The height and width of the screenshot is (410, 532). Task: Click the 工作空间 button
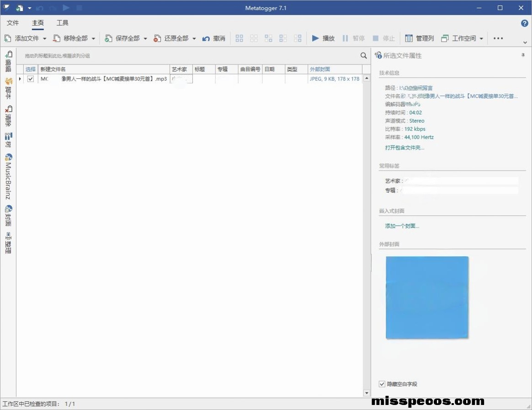point(459,38)
